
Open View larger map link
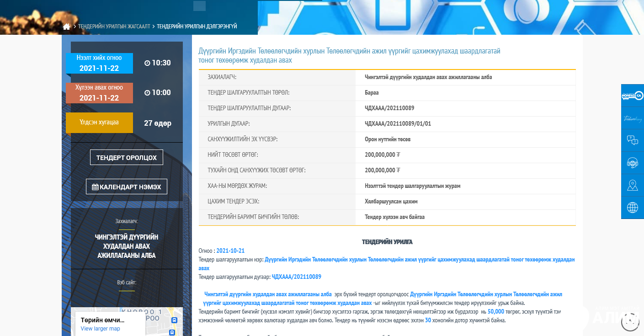click(x=100, y=329)
